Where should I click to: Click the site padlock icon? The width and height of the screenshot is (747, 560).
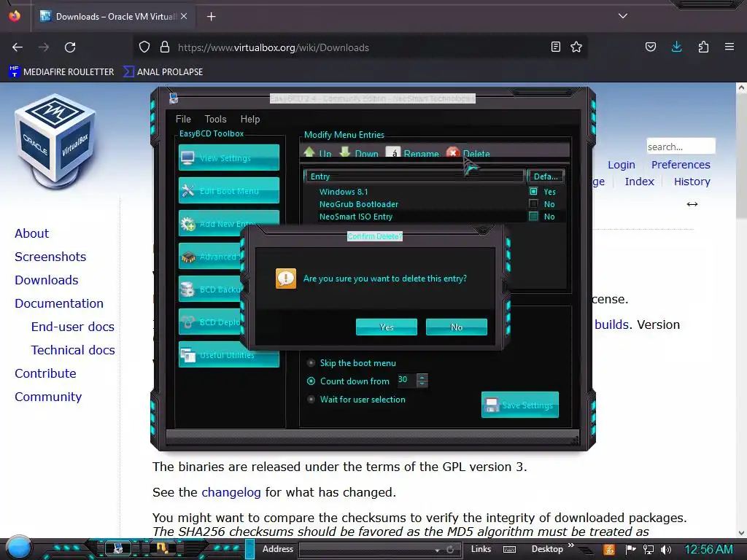[165, 47]
